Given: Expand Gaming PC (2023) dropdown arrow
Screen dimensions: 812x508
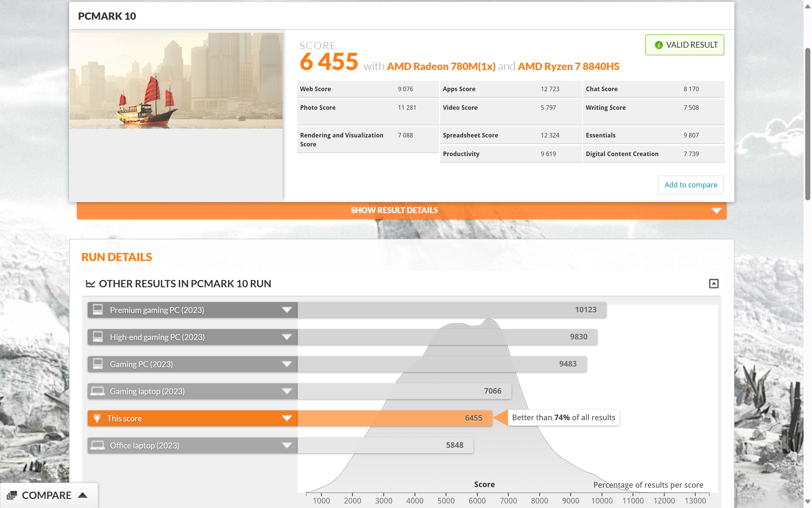Looking at the screenshot, I should pos(286,364).
